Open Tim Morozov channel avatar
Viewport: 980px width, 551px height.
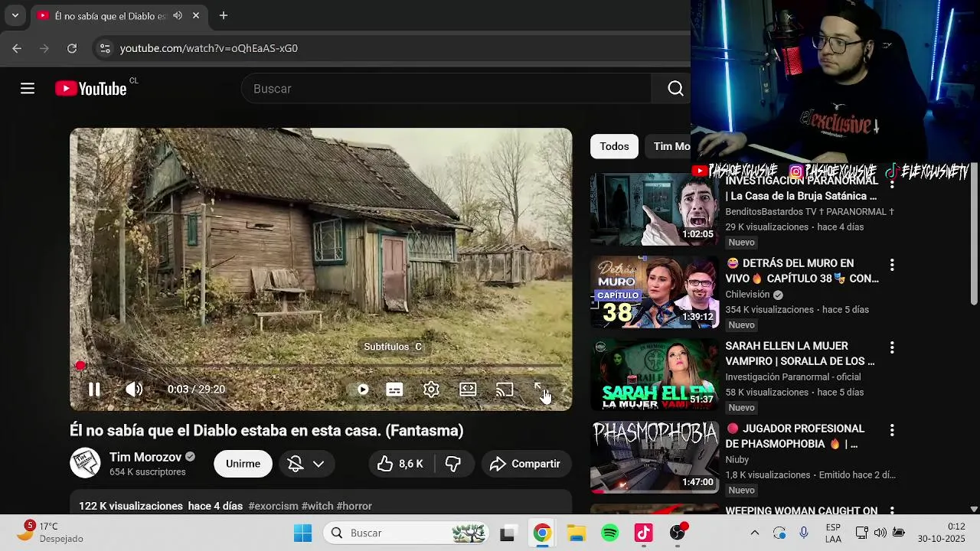85,463
